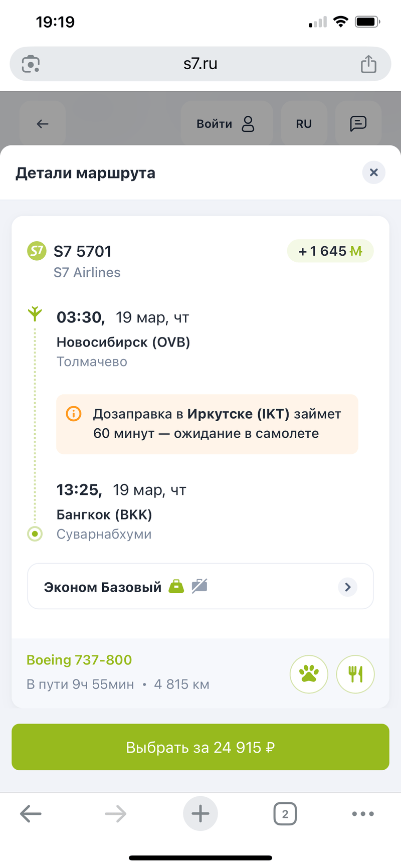Go back using the header arrow
The width and height of the screenshot is (401, 868).
point(43,124)
